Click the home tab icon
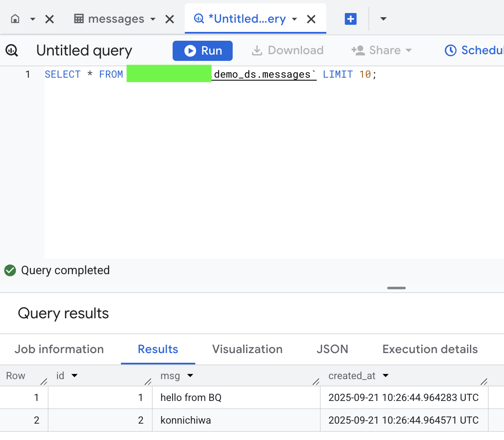Screen dimensions: 504x440 (15, 19)
